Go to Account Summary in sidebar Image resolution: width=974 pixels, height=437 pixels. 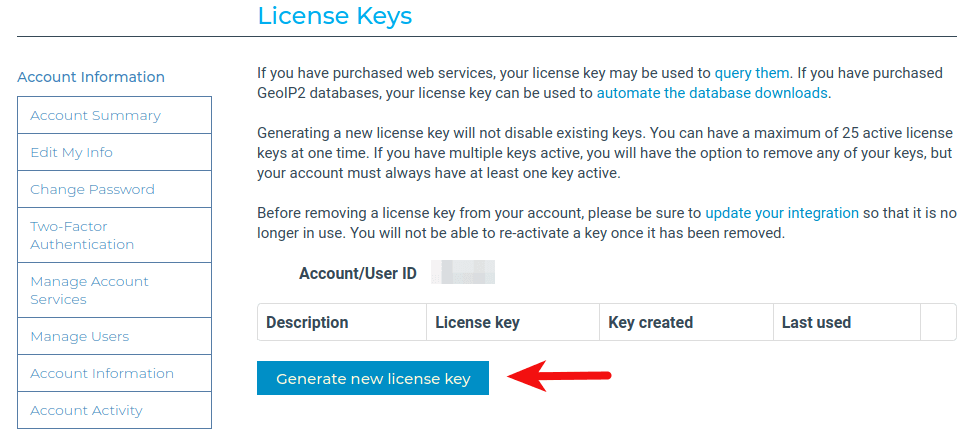tap(95, 115)
